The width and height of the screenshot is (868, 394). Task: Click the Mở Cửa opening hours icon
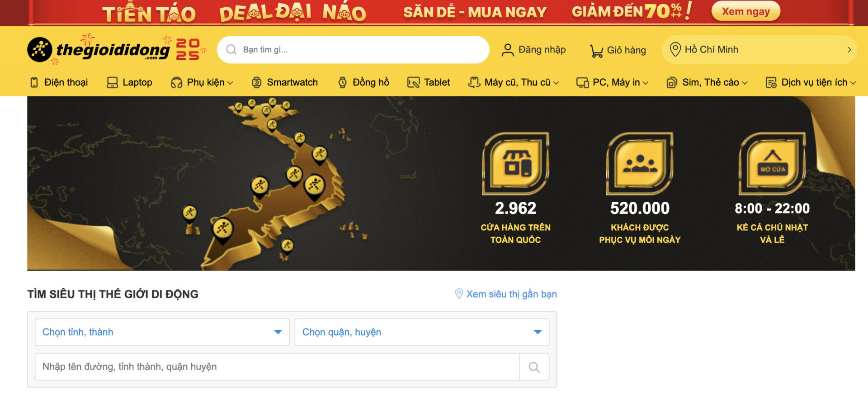[772, 163]
